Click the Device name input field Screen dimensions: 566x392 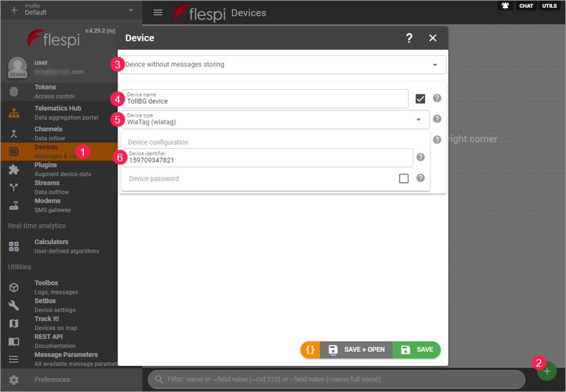(x=265, y=99)
